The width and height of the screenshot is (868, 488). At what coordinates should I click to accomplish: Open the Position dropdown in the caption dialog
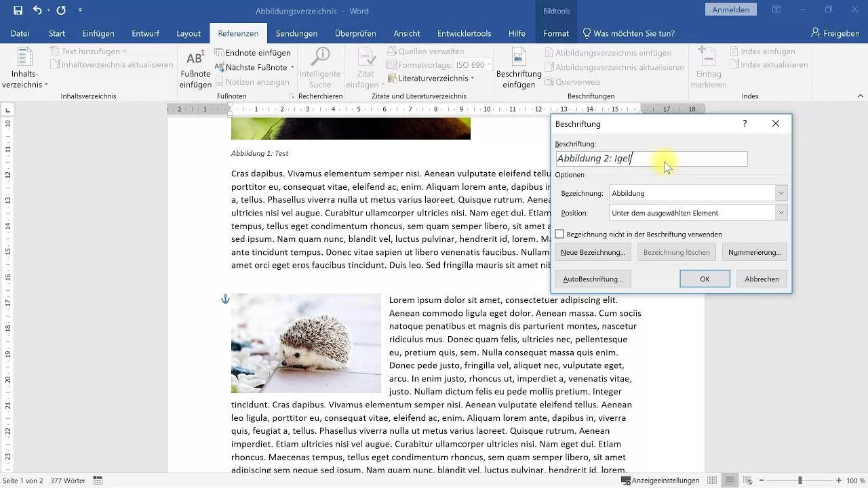tap(781, 213)
